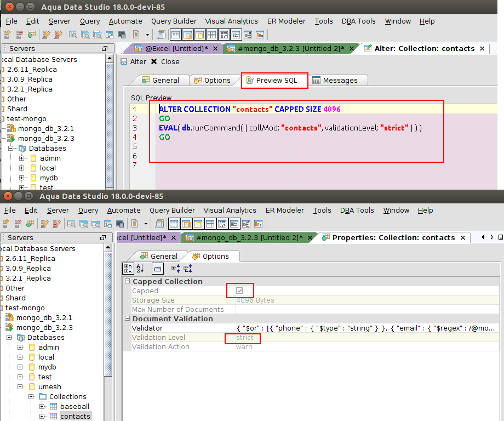Image resolution: width=504 pixels, height=421 pixels.
Task: Click the document page icon in the bottom toolbar
Action: pyautogui.click(x=135, y=224)
